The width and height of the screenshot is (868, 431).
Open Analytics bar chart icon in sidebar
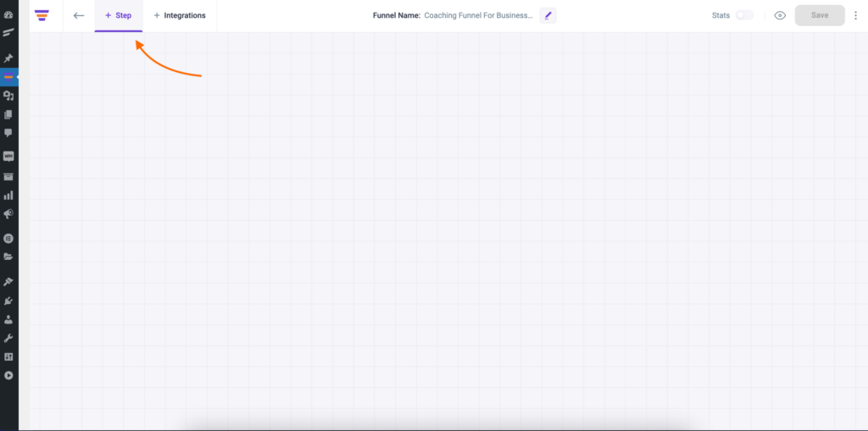tap(8, 195)
